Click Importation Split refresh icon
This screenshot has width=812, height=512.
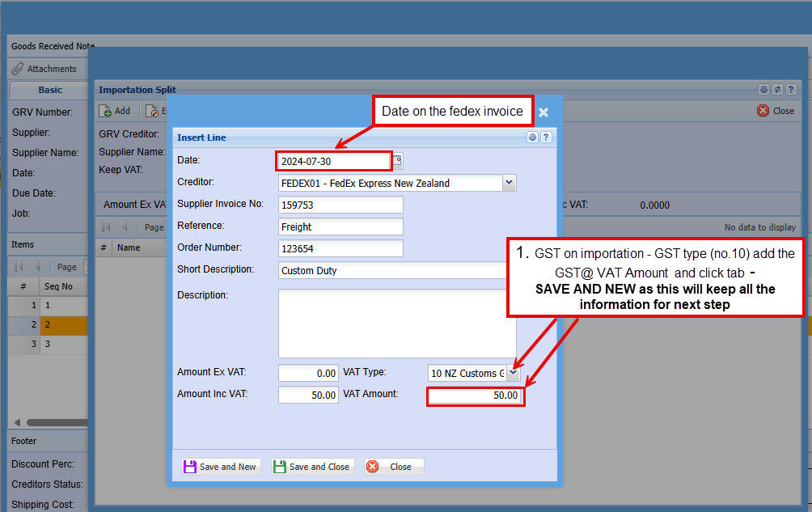point(777,90)
